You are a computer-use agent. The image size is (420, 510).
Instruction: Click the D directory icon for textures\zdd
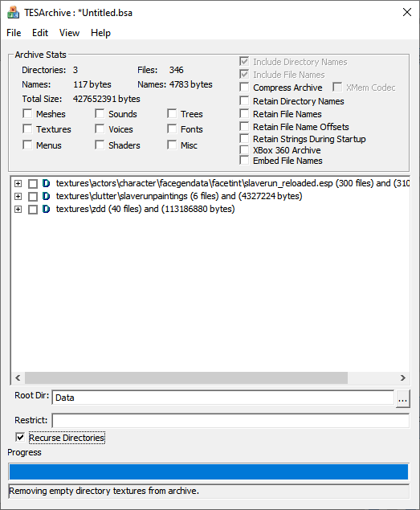(47, 209)
